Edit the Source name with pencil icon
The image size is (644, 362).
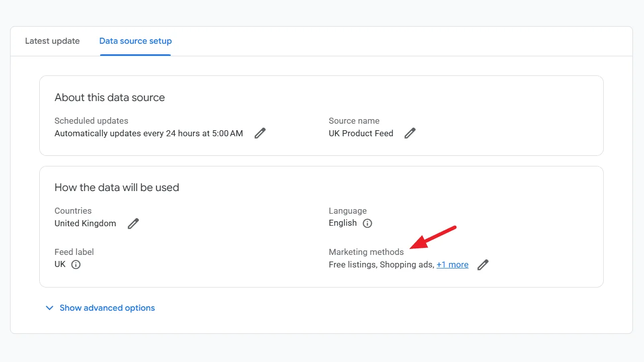[x=410, y=133]
